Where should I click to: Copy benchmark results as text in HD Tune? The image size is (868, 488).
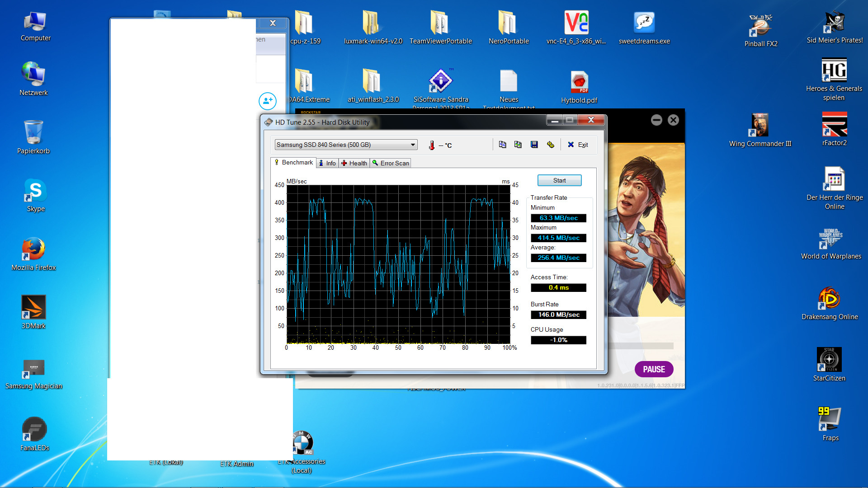click(502, 145)
